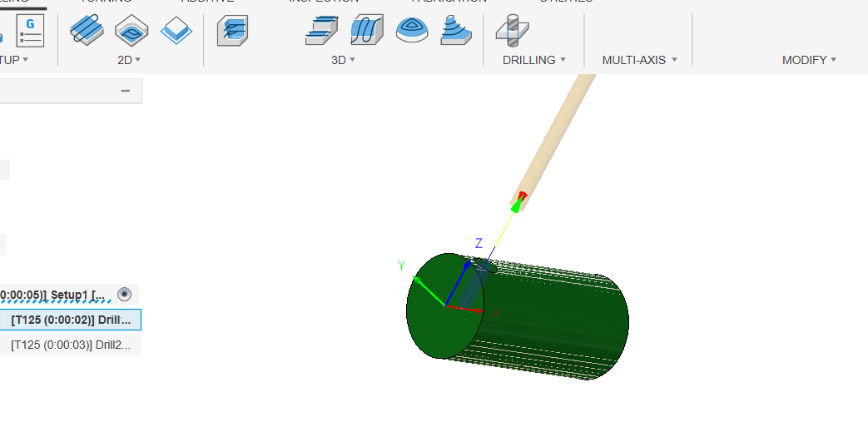Image resolution: width=868 pixels, height=437 pixels.
Task: Select the 3D Adaptive Clearing icon
Action: coord(231,31)
